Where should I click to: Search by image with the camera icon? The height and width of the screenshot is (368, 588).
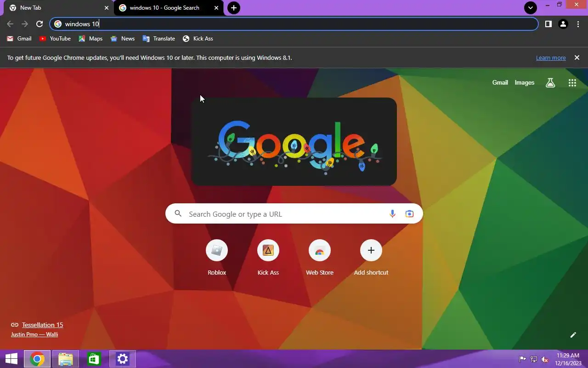(x=409, y=214)
